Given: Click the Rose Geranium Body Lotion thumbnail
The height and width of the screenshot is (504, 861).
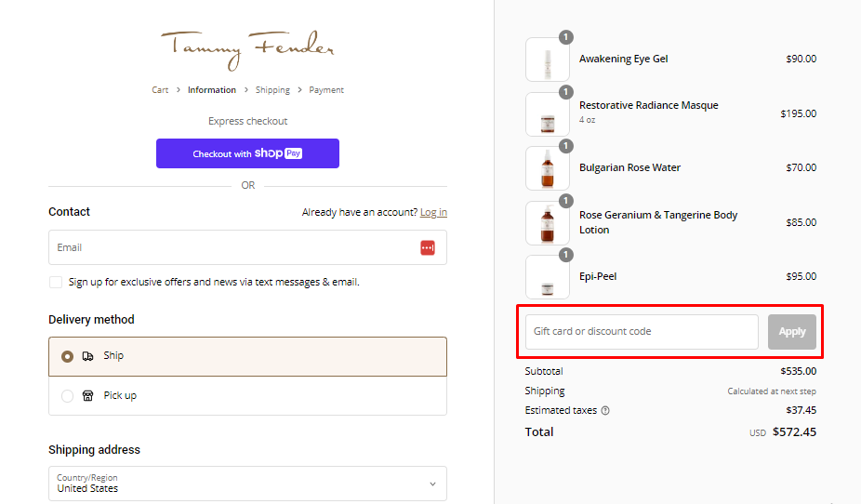Looking at the screenshot, I should click(548, 223).
